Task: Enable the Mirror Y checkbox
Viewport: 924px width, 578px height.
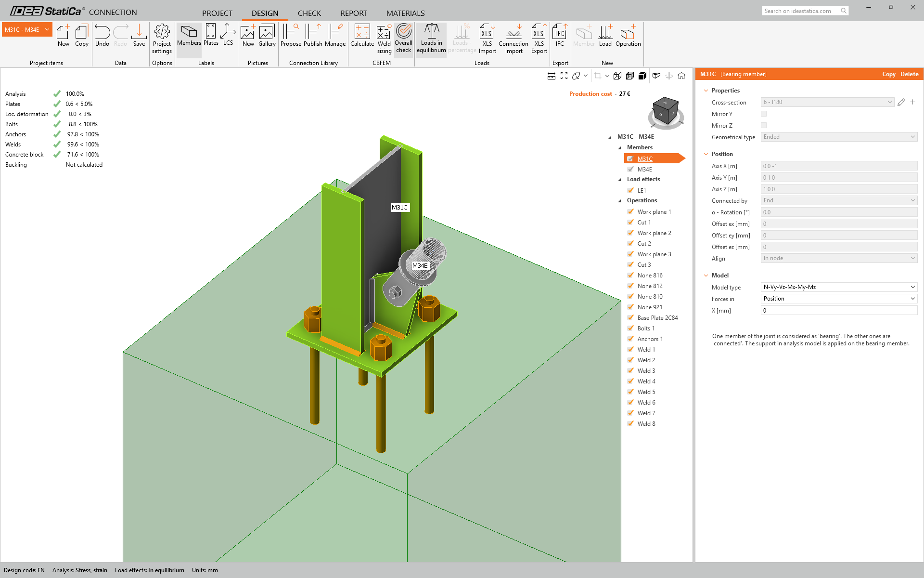Action: pyautogui.click(x=764, y=114)
